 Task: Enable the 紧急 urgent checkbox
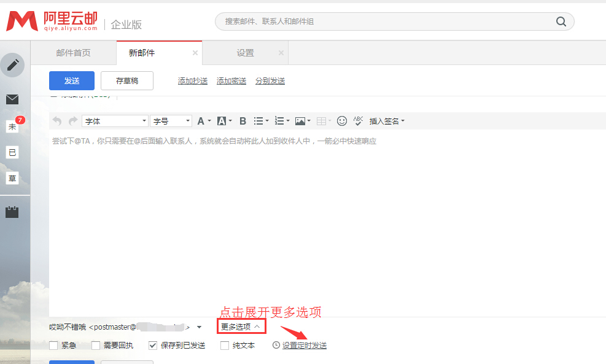pyautogui.click(x=54, y=346)
